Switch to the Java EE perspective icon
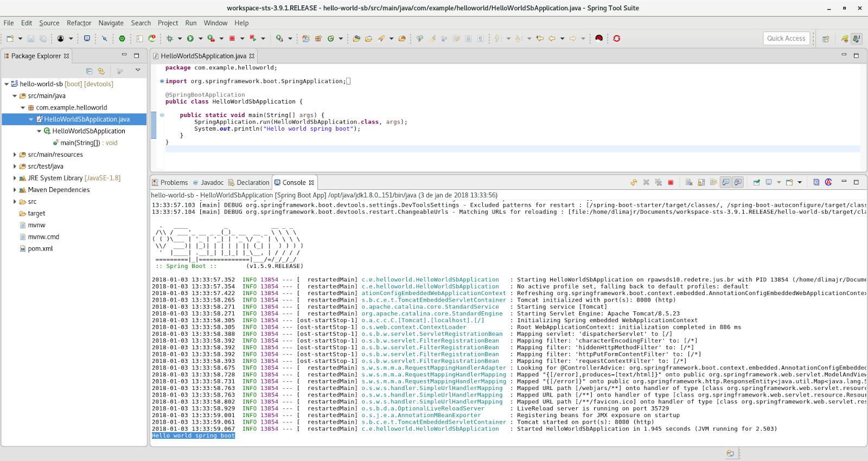 pyautogui.click(x=856, y=39)
